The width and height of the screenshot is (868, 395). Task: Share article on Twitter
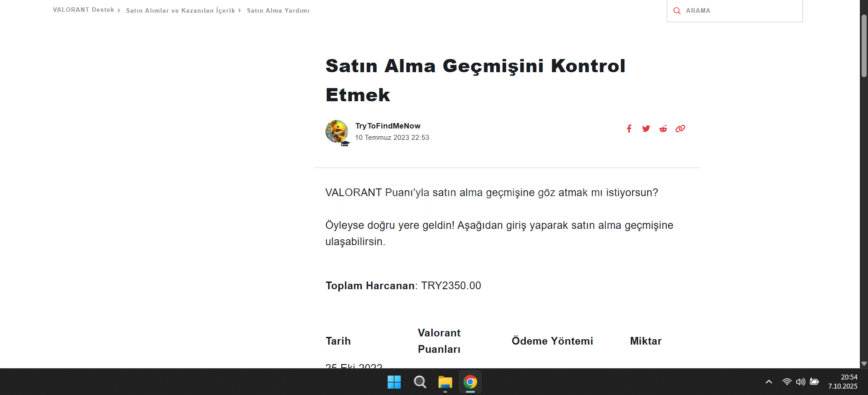pyautogui.click(x=646, y=129)
